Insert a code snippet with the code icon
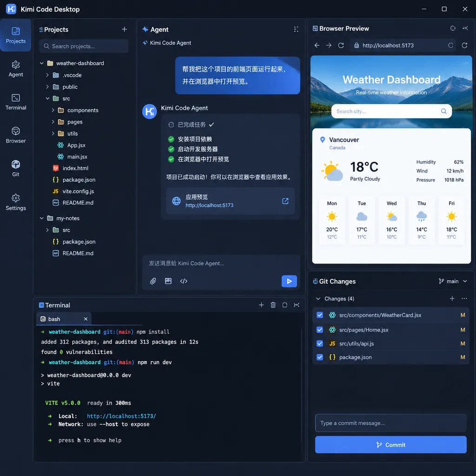 click(184, 281)
